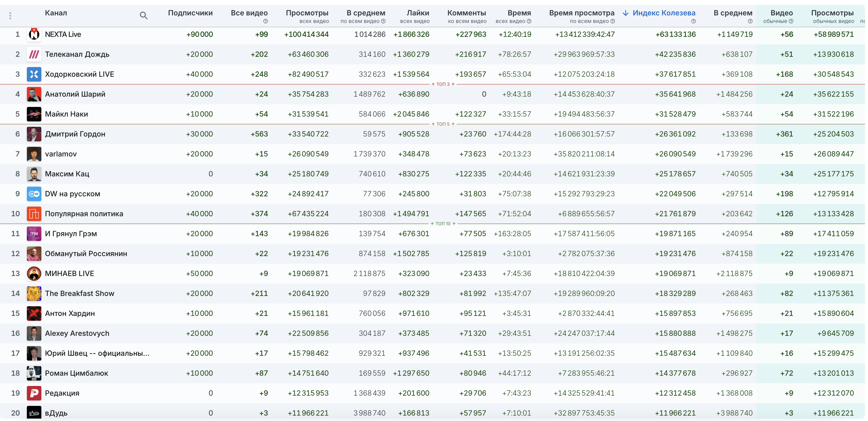Sort table by Канал header
The width and height of the screenshot is (868, 421).
(x=56, y=13)
